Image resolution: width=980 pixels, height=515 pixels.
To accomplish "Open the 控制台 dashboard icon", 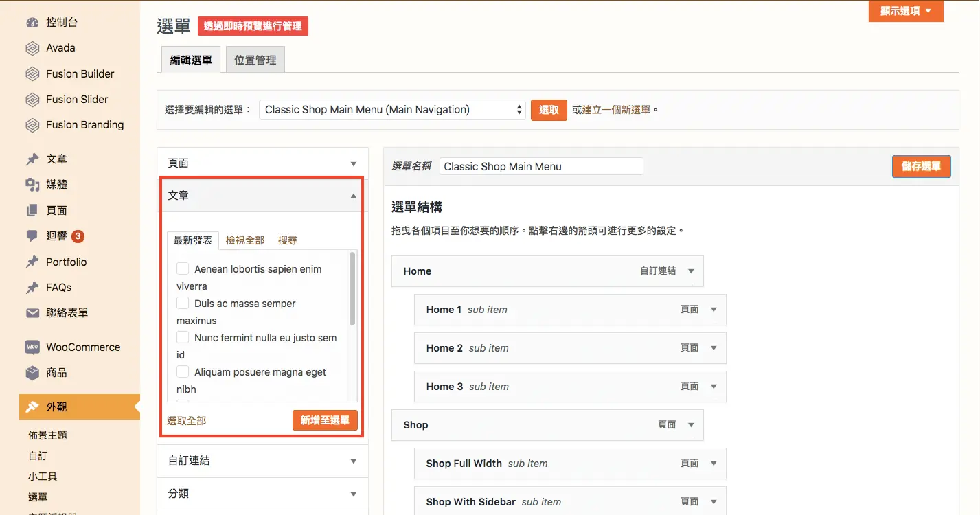I will pyautogui.click(x=32, y=23).
